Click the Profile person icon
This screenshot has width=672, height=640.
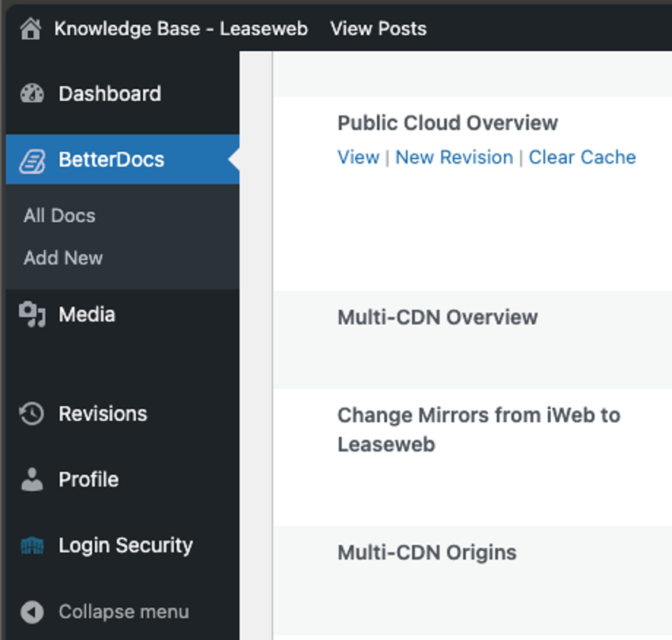click(x=32, y=479)
